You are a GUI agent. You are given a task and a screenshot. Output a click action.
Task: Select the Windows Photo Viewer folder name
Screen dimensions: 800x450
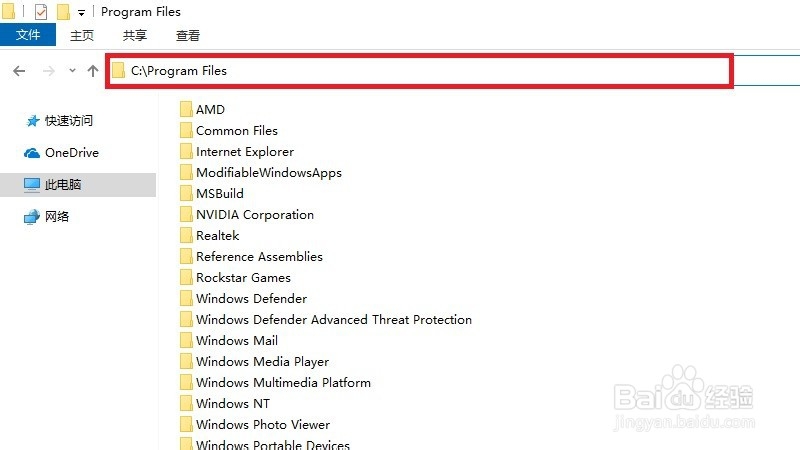click(263, 424)
